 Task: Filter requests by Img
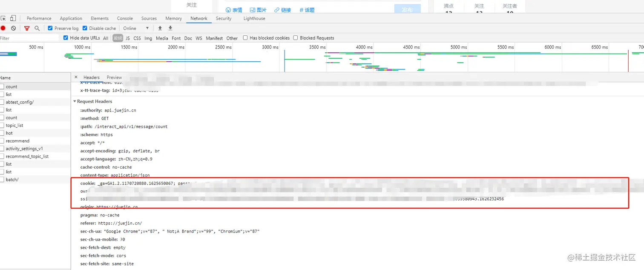click(148, 38)
